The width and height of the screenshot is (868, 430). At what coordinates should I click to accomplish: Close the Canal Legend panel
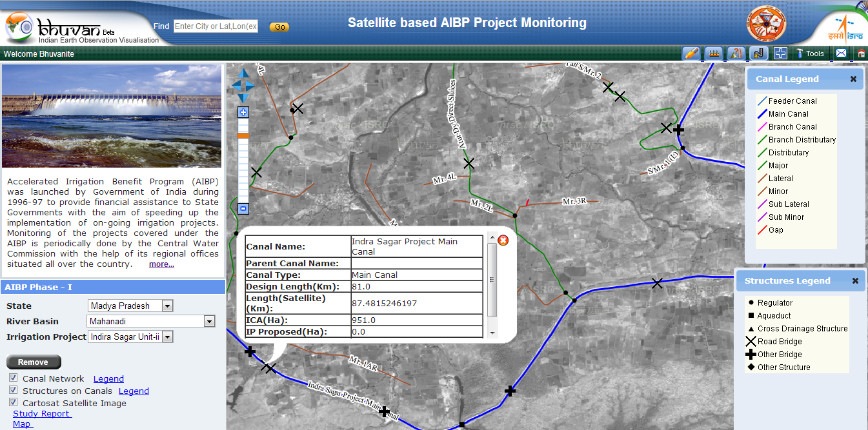[853, 79]
